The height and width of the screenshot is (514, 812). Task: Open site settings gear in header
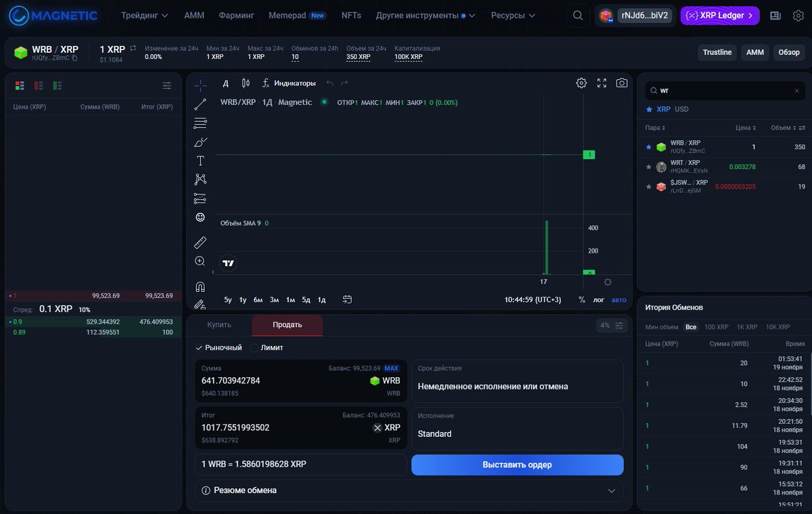(x=798, y=16)
